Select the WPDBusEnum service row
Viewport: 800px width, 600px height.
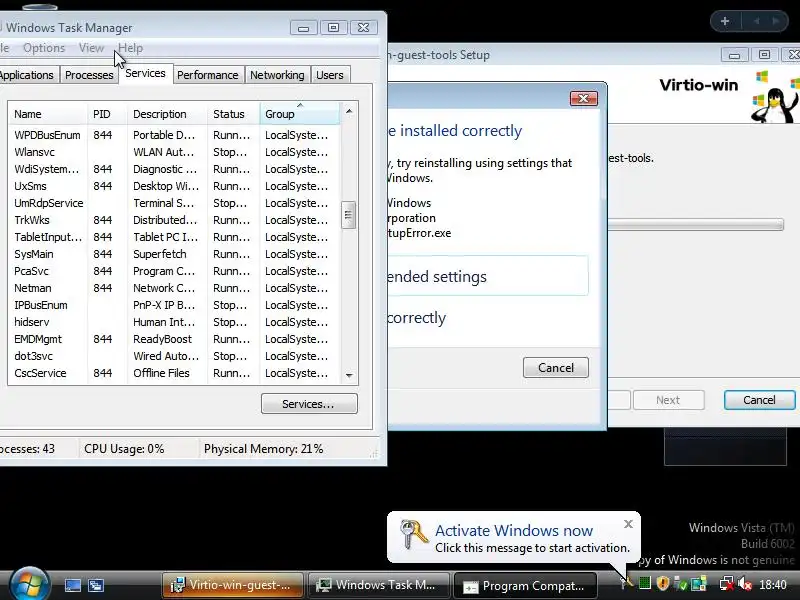tap(173, 135)
